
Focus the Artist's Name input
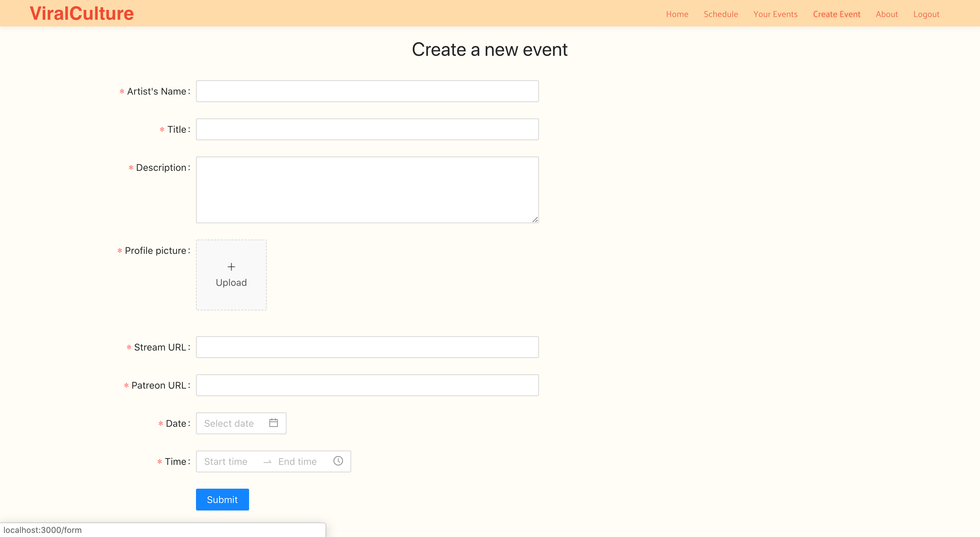367,91
